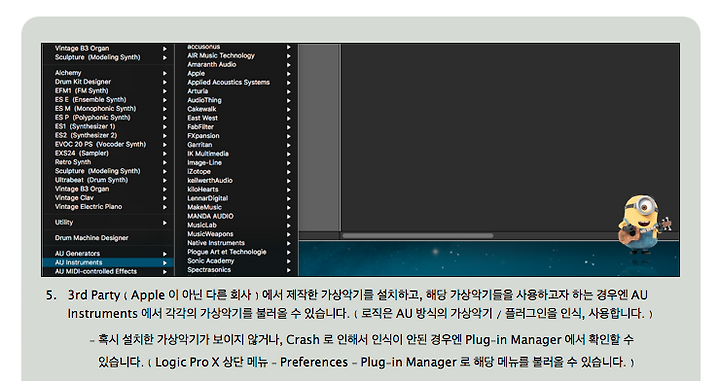This screenshot has width=720, height=381.
Task: Open keilwerthAudio vendor submenu
Action: (237, 180)
